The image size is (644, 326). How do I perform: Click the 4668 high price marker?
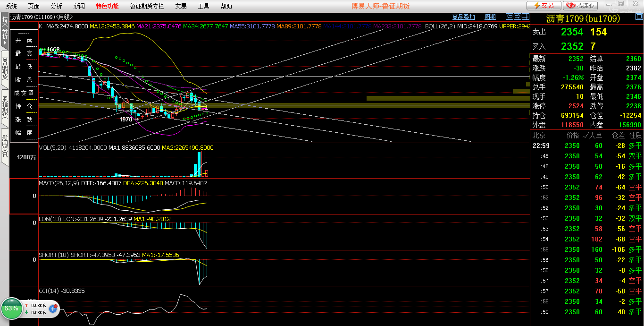click(x=52, y=49)
